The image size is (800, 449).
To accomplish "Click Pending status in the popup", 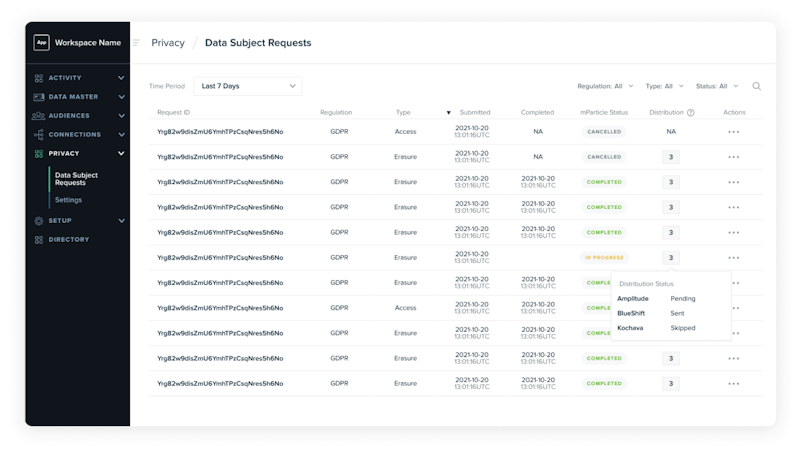I will (683, 299).
